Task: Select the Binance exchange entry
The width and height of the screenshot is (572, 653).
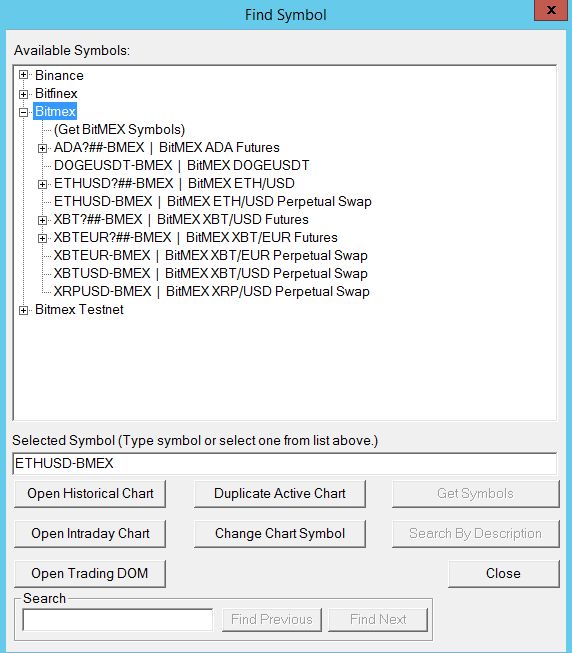Action: click(59, 75)
